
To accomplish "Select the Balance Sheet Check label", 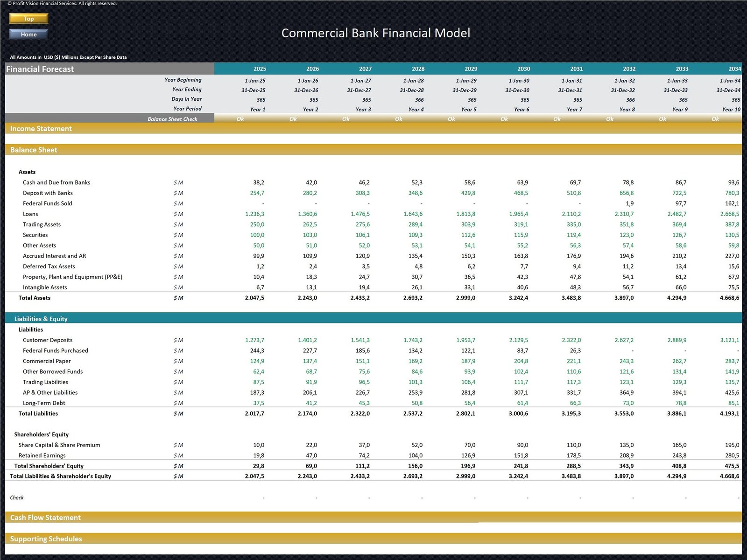I will tap(172, 119).
